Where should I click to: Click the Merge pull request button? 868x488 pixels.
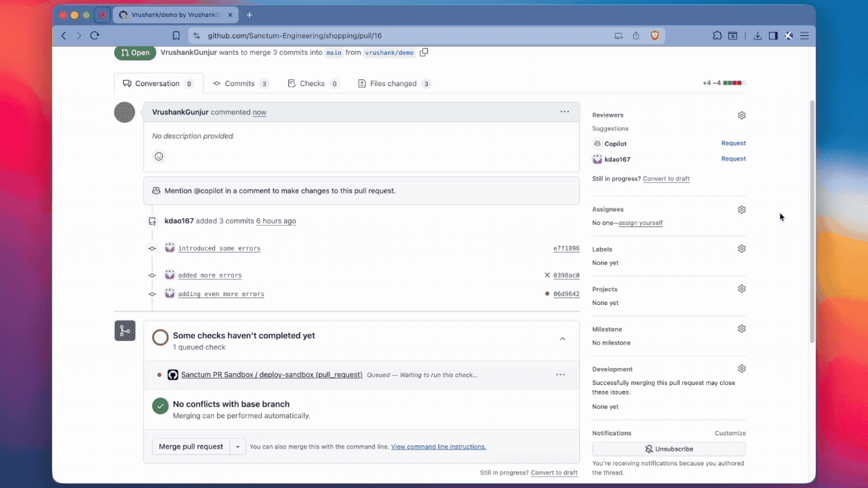point(191,447)
